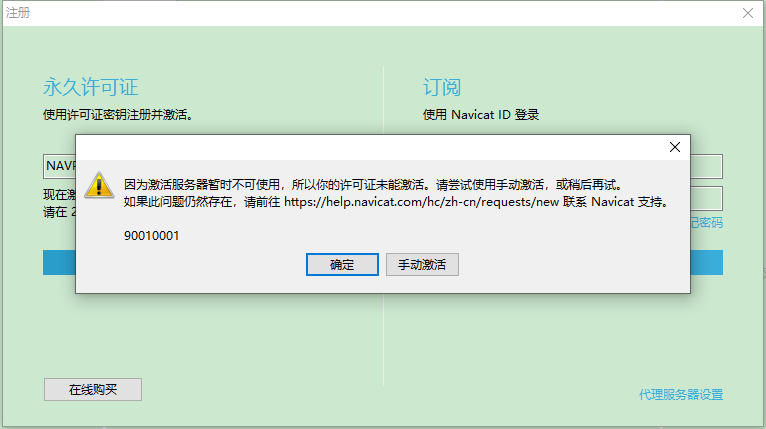Click the blue activate button at left

tap(59, 262)
